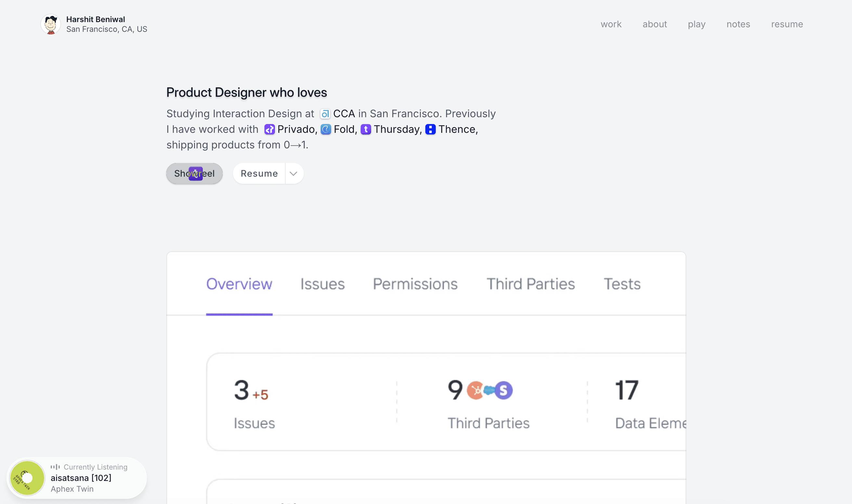The height and width of the screenshot is (504, 852).
Task: Click the Harshit Beniwal name text
Action: [x=96, y=19]
